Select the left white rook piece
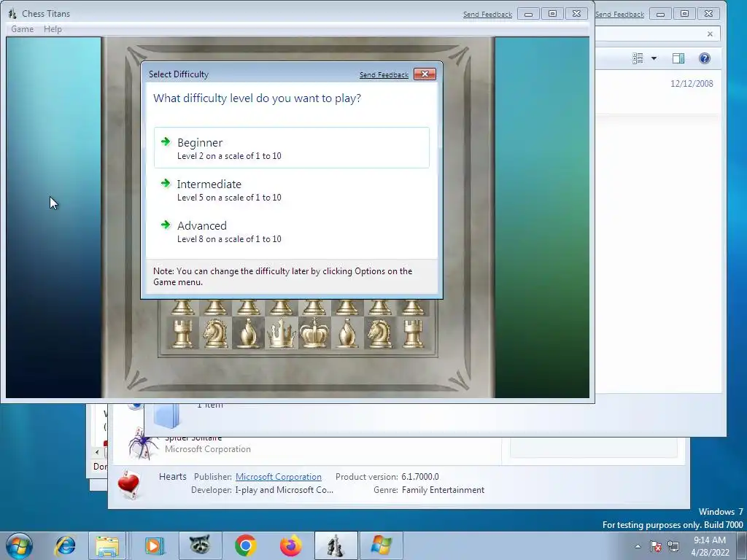Image resolution: width=747 pixels, height=560 pixels. [x=182, y=332]
